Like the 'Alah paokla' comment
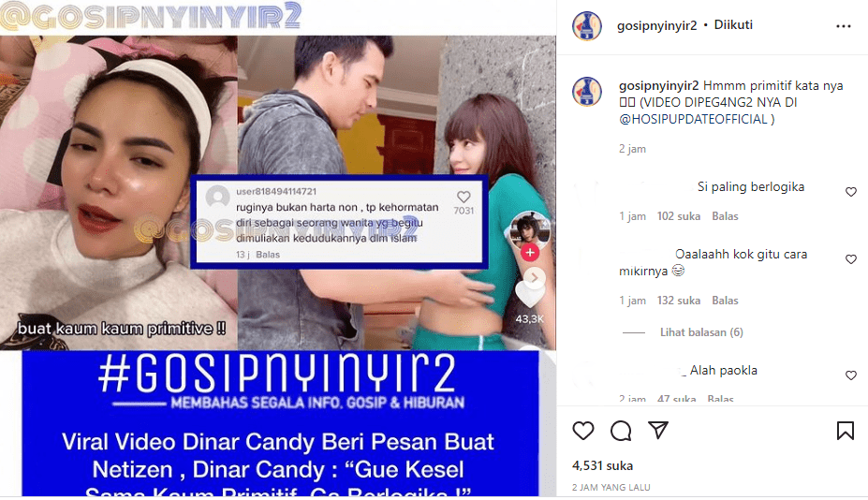Image resolution: width=868 pixels, height=500 pixels. point(851,375)
